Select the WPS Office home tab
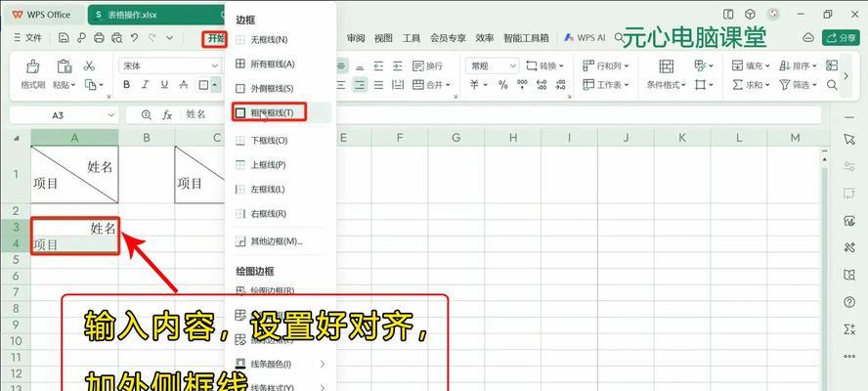The height and width of the screenshot is (391, 868). coord(42,15)
